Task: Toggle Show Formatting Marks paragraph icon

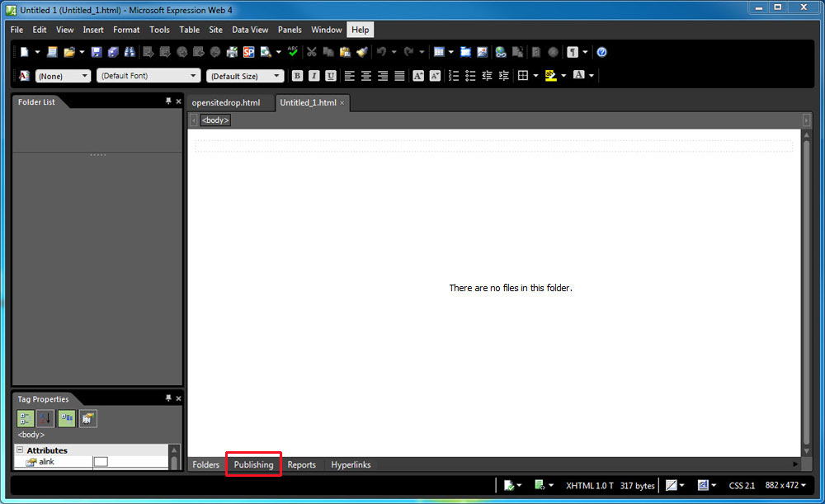Action: click(573, 52)
